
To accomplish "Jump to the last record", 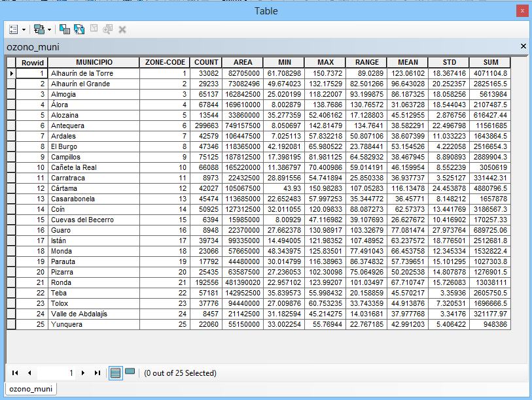I will pyautogui.click(x=98, y=373).
